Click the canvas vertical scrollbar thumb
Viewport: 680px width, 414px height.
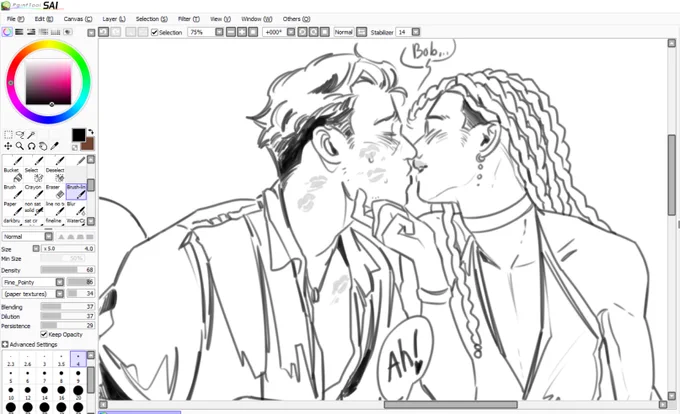pyautogui.click(x=672, y=174)
